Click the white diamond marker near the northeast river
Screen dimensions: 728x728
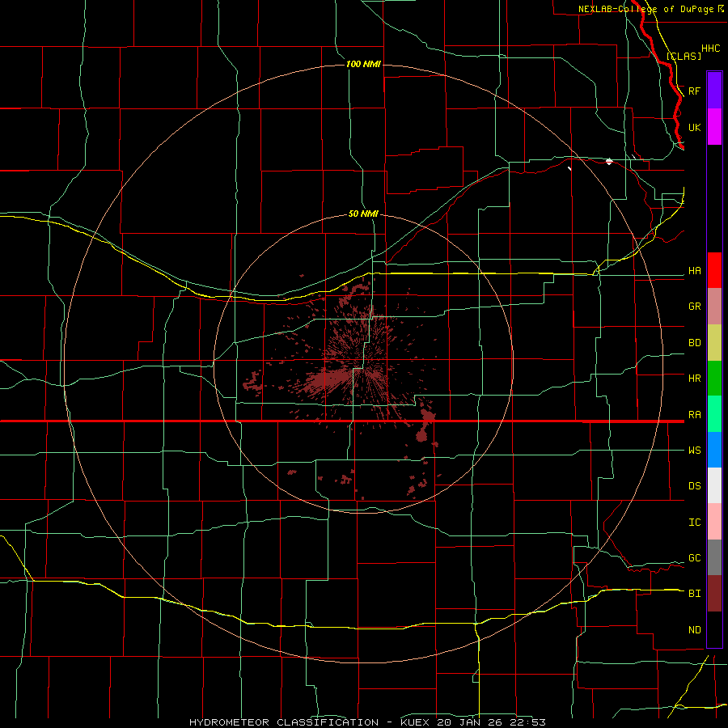609,161
